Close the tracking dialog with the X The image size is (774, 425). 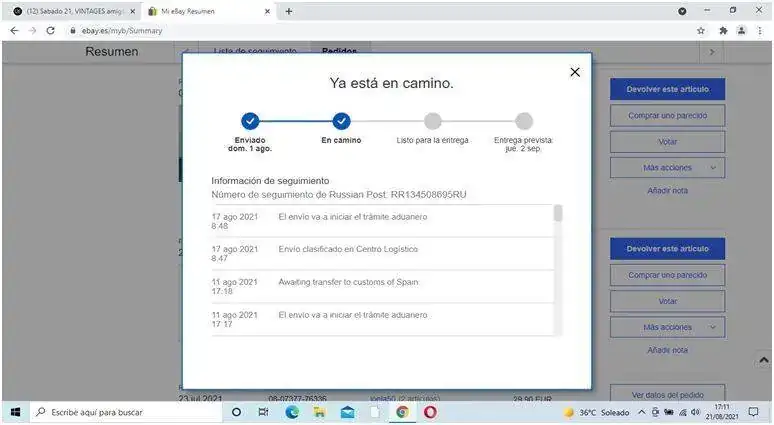coord(574,72)
